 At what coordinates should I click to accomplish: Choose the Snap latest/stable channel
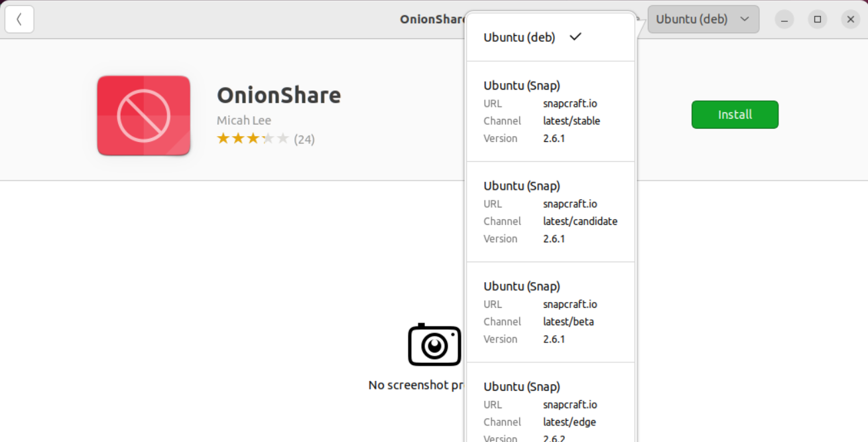(x=550, y=111)
